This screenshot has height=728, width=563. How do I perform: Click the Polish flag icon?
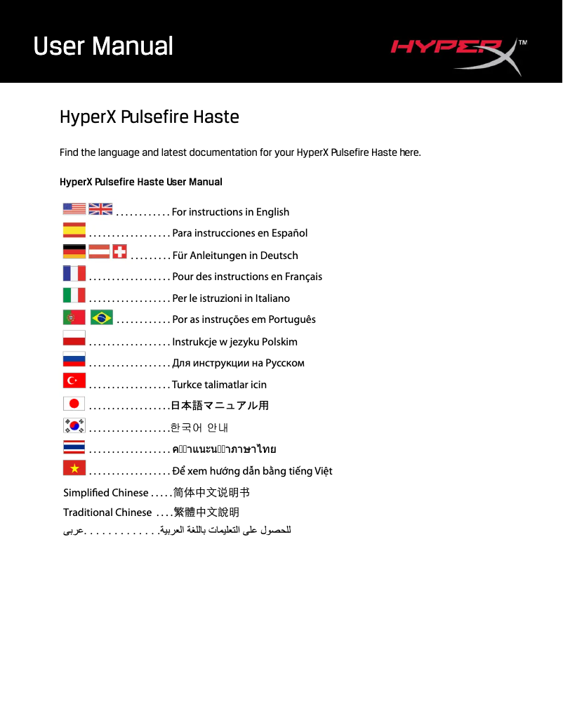click(x=74, y=338)
